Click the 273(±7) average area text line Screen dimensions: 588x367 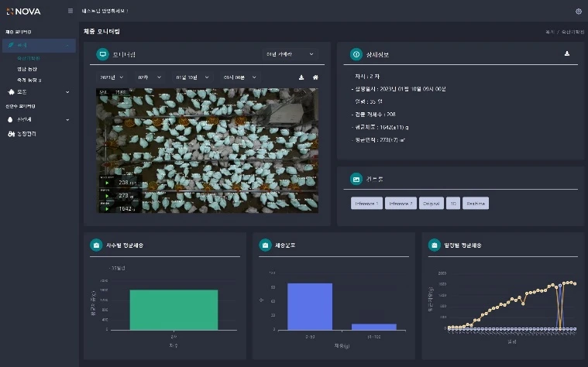tap(378, 140)
